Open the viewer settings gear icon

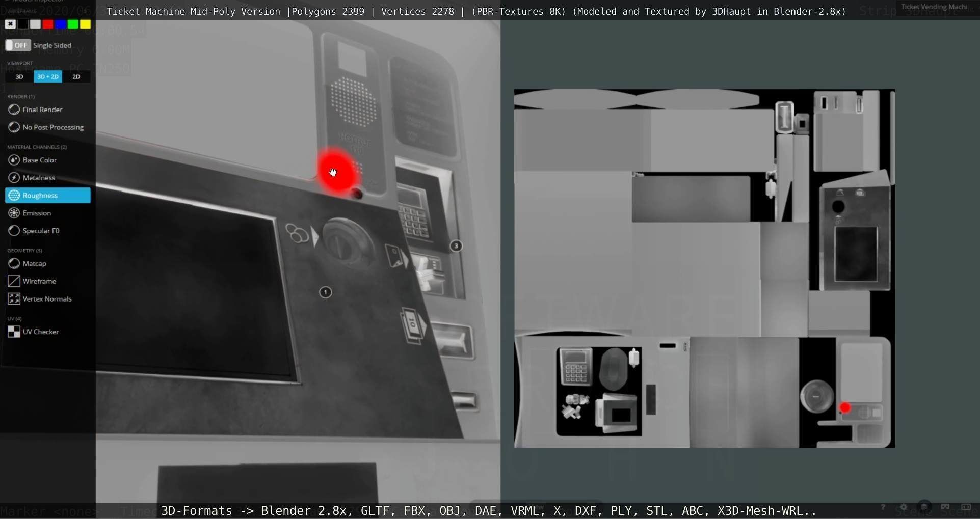pyautogui.click(x=904, y=507)
